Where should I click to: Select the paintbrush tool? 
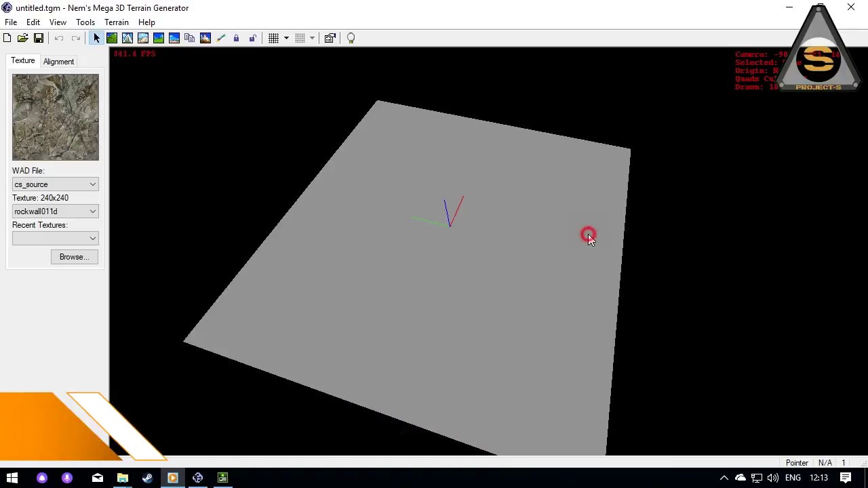pos(220,38)
